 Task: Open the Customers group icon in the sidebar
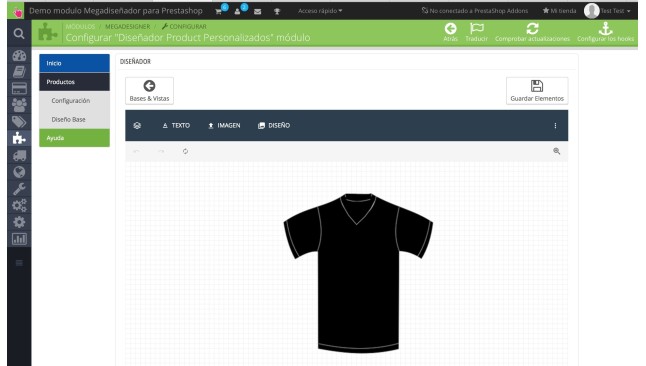coord(19,105)
